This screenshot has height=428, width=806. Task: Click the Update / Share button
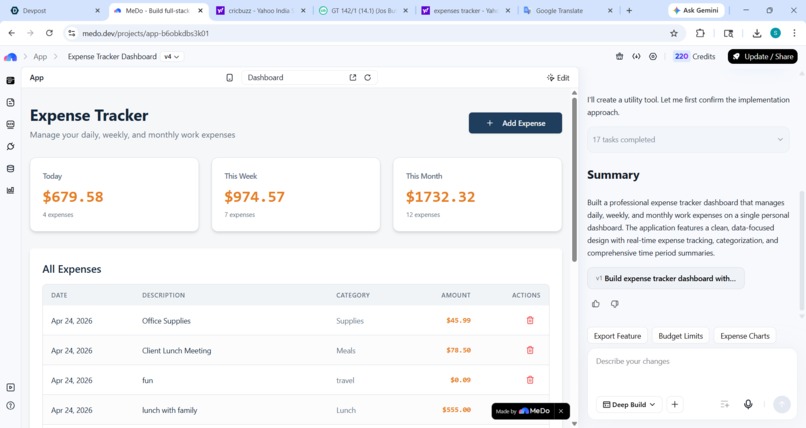(x=762, y=57)
